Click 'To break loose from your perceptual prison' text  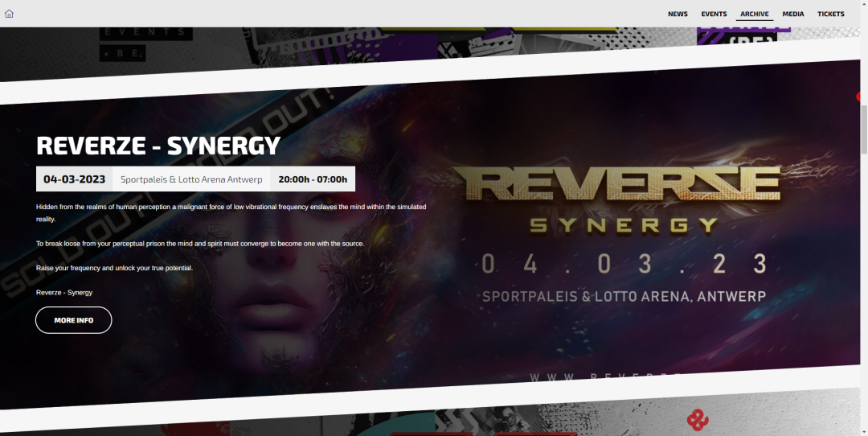point(200,244)
